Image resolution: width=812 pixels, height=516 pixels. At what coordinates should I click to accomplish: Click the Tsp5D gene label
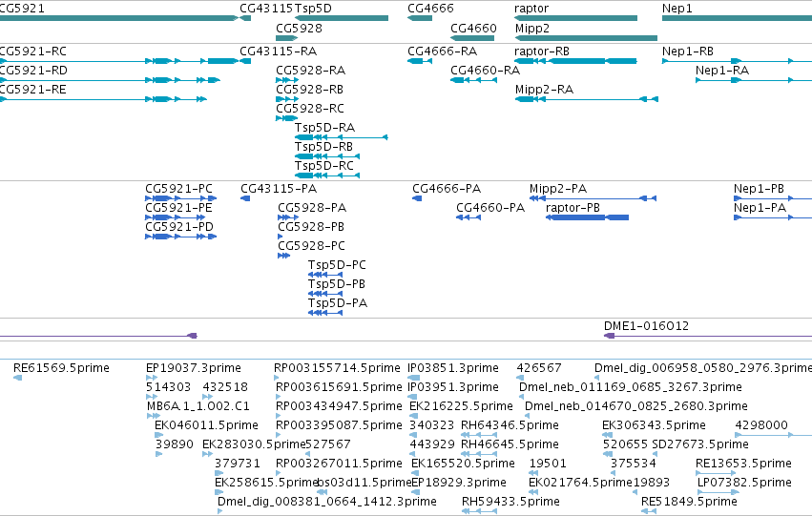pyautogui.click(x=313, y=9)
